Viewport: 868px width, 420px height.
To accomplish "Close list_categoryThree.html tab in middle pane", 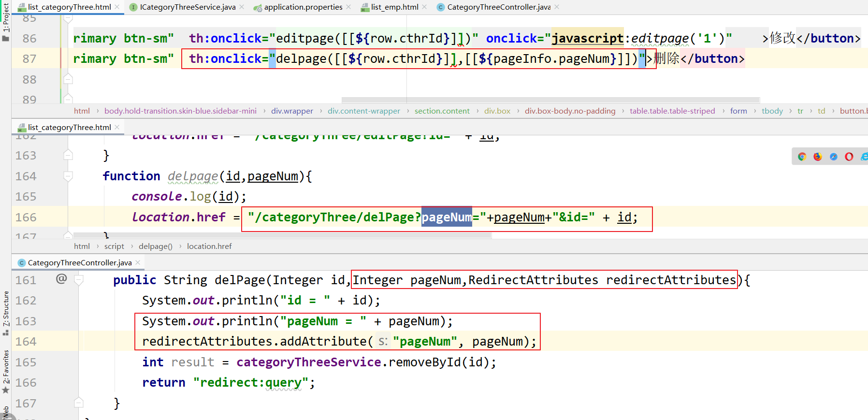I will tap(117, 127).
